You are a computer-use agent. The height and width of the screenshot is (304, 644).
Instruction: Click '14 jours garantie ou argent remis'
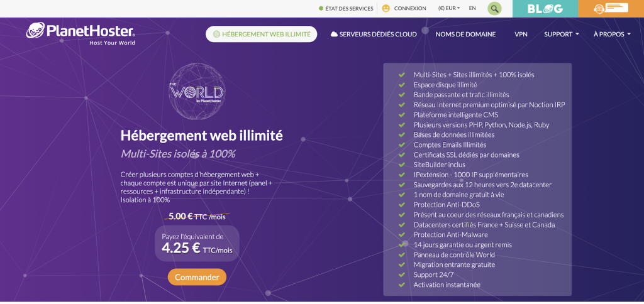pyautogui.click(x=462, y=244)
